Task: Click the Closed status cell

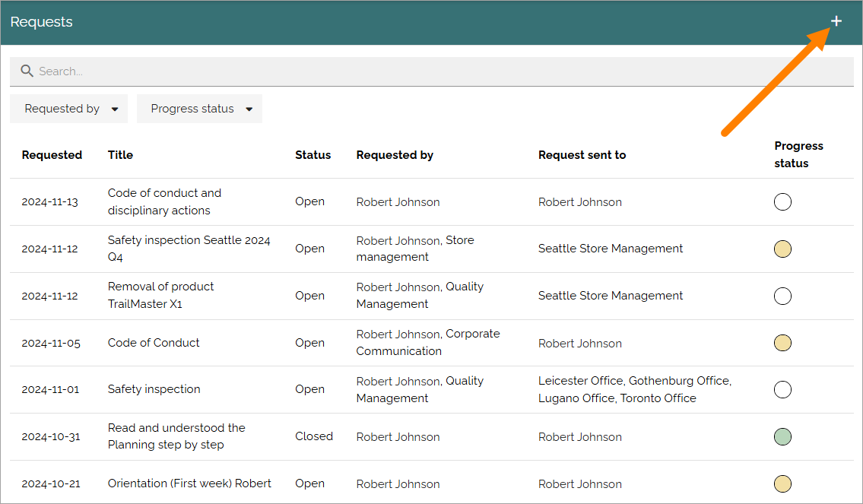Action: tap(314, 436)
